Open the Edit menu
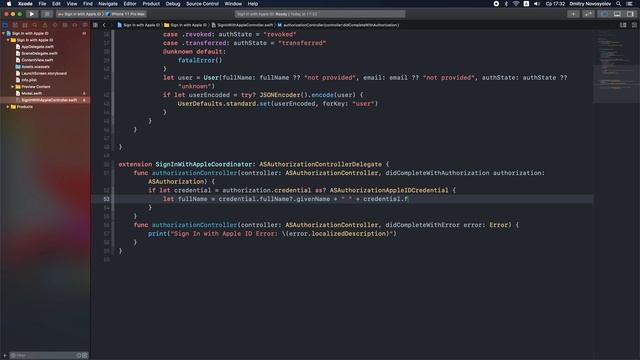The image size is (640, 360). tap(56, 4)
